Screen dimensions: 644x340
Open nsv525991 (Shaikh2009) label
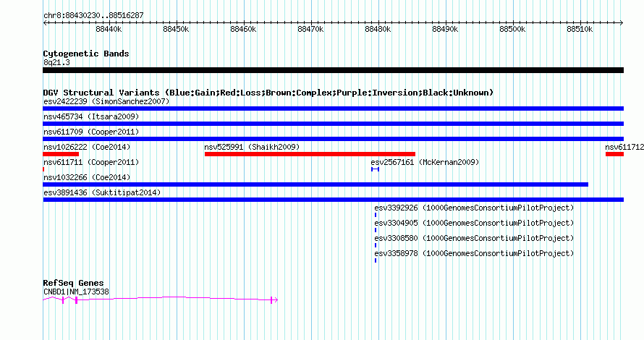[252, 147]
